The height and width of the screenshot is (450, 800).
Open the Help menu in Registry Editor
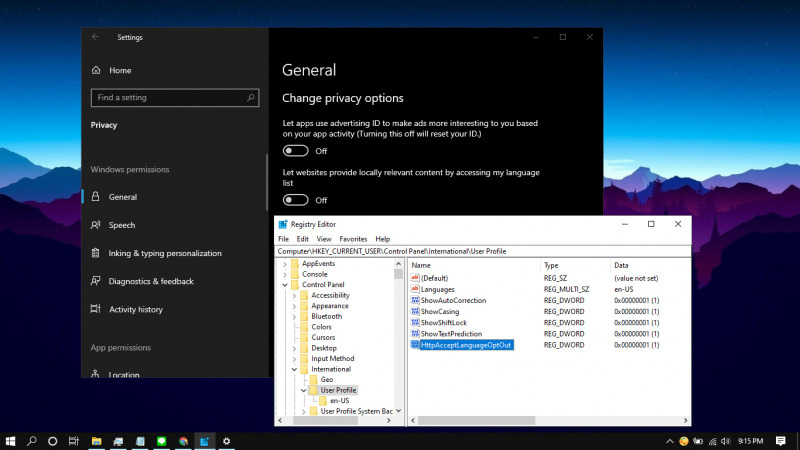pos(383,239)
